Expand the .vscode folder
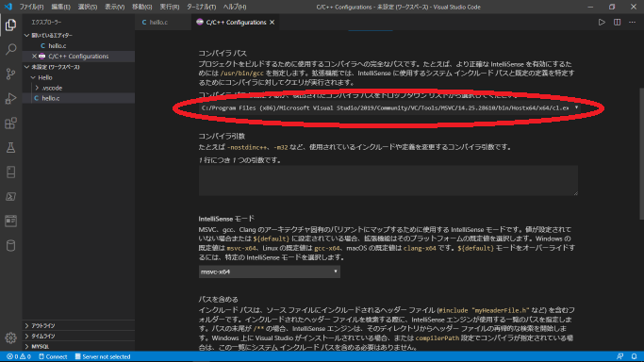Viewport: 644px width, 362px height. click(78, 88)
